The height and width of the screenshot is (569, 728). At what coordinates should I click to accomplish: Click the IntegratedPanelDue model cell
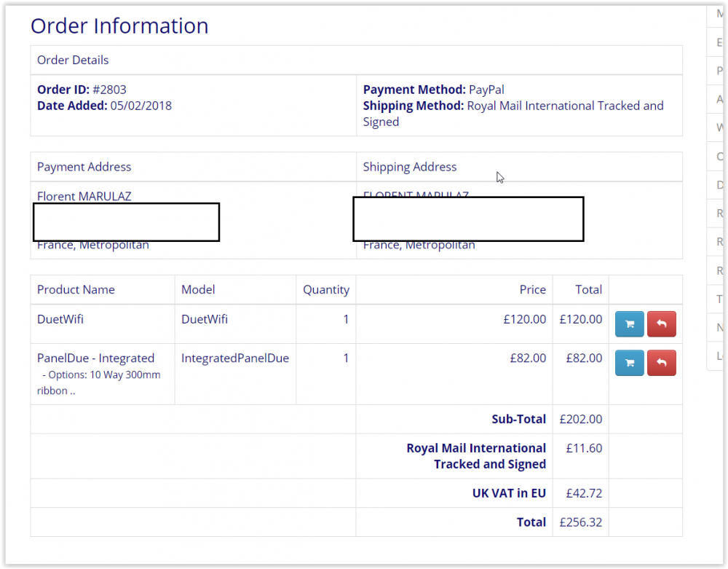pos(234,358)
